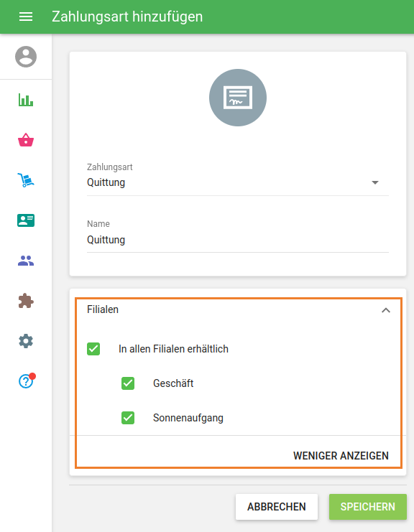Uncheck the Sonnenaufgang store checkbox
414x532 pixels.
[128, 418]
